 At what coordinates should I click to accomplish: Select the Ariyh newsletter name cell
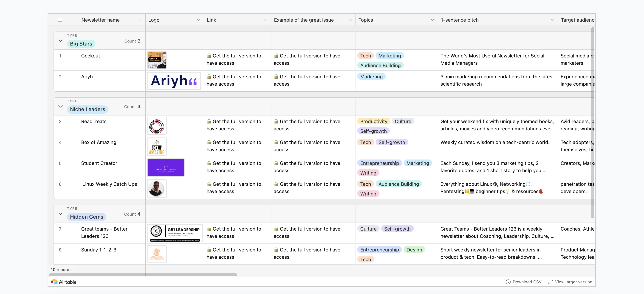99,81
